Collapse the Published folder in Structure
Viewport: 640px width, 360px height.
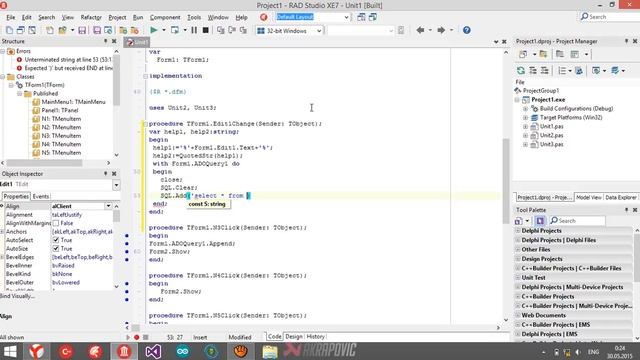[19, 93]
